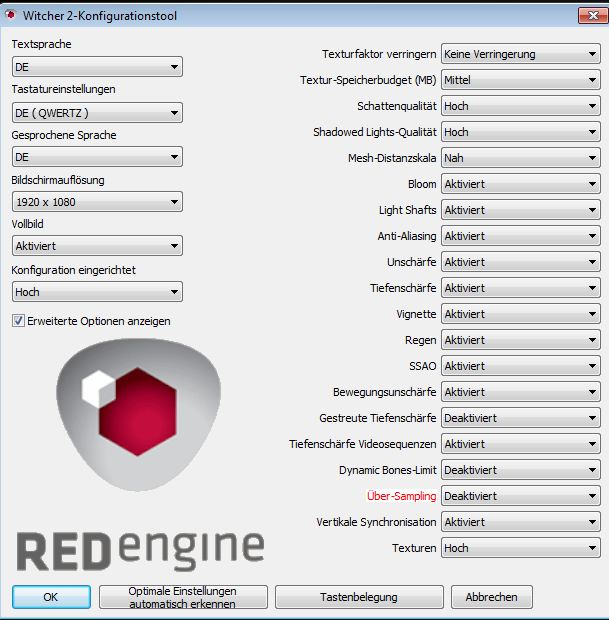Open the Texturfaktor verringern dropdown
Viewport: 609px width, 620px height.
point(521,54)
